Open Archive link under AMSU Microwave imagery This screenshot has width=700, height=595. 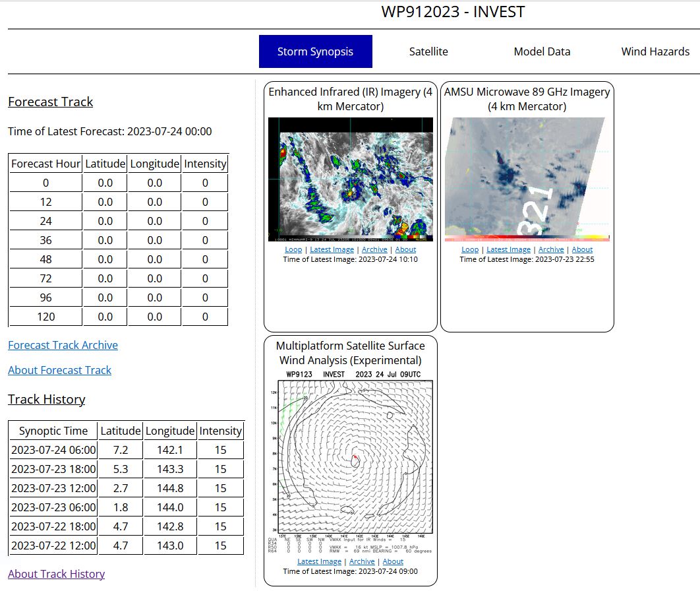click(x=551, y=249)
